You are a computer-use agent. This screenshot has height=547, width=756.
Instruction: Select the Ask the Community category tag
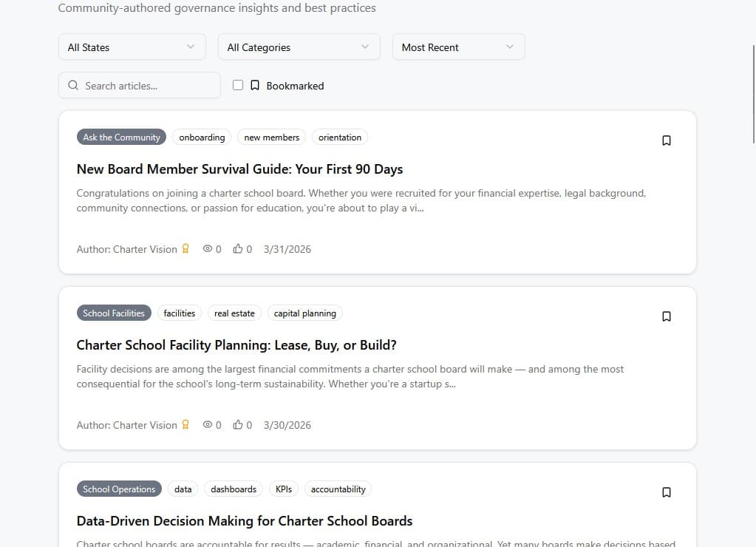coord(121,137)
